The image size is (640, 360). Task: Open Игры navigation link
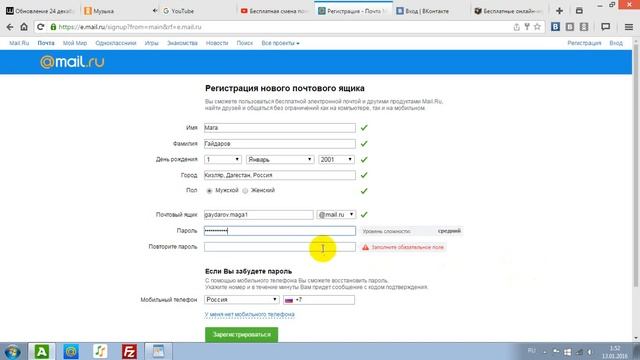pos(151,43)
